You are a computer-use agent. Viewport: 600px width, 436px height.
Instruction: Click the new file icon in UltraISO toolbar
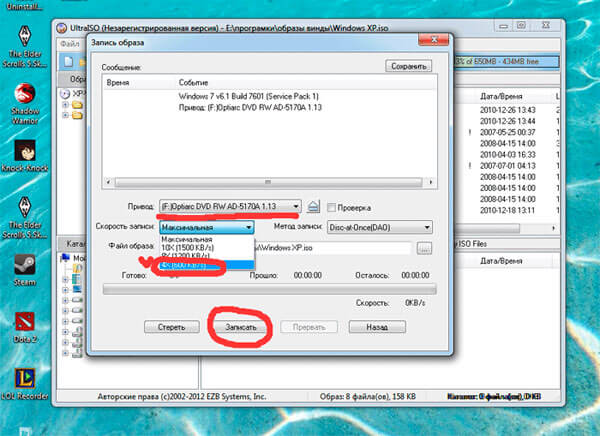(x=68, y=61)
